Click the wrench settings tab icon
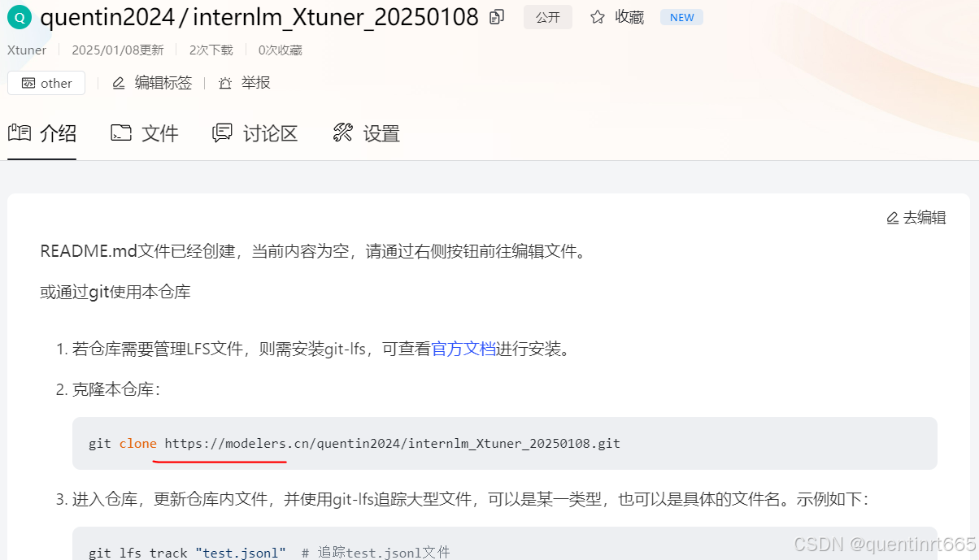The width and height of the screenshot is (979, 560). 343,133
